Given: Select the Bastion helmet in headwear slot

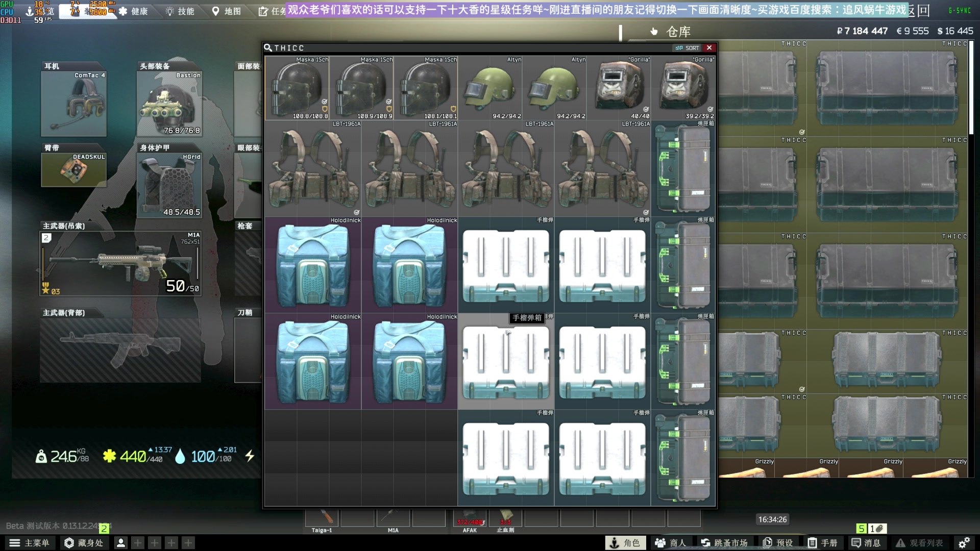Looking at the screenshot, I should point(169,104).
